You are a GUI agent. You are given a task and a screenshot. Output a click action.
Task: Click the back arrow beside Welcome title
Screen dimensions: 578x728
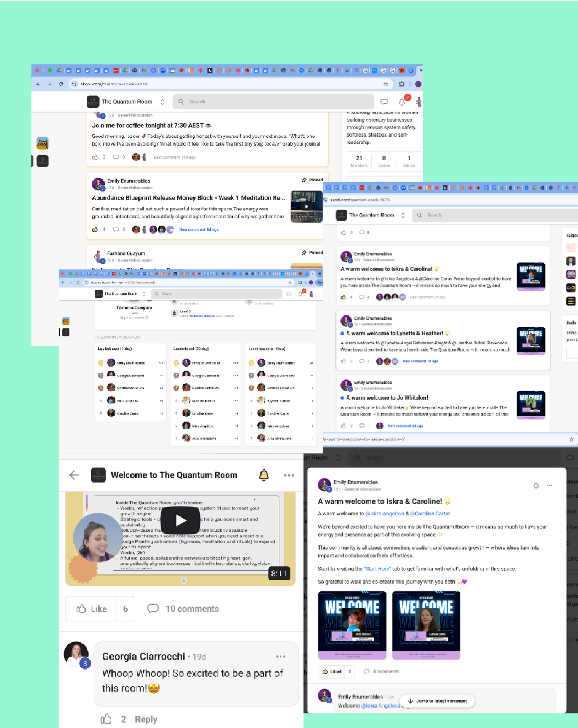click(74, 475)
